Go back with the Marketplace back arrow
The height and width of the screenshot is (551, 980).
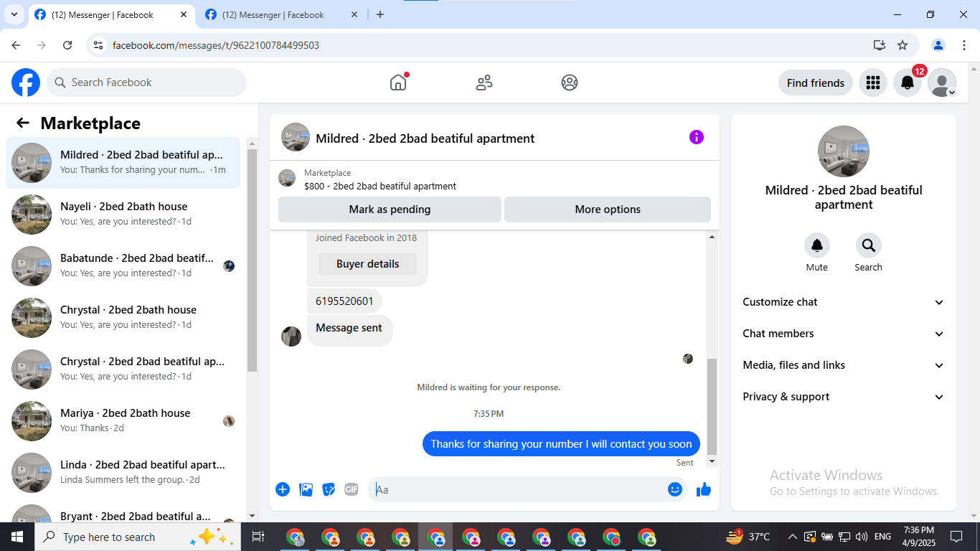(23, 123)
